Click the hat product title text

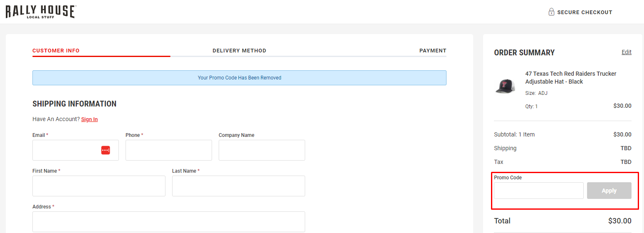click(571, 78)
